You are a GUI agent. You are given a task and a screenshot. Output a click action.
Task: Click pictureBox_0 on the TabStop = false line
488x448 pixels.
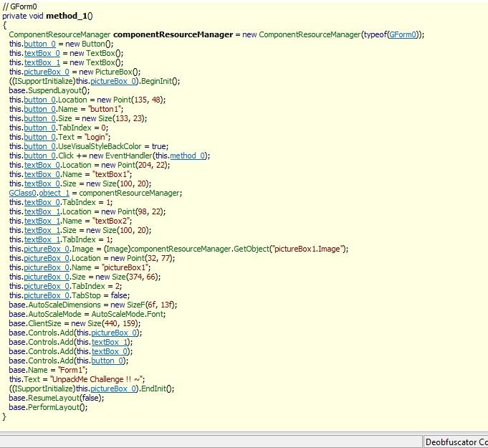click(x=47, y=295)
